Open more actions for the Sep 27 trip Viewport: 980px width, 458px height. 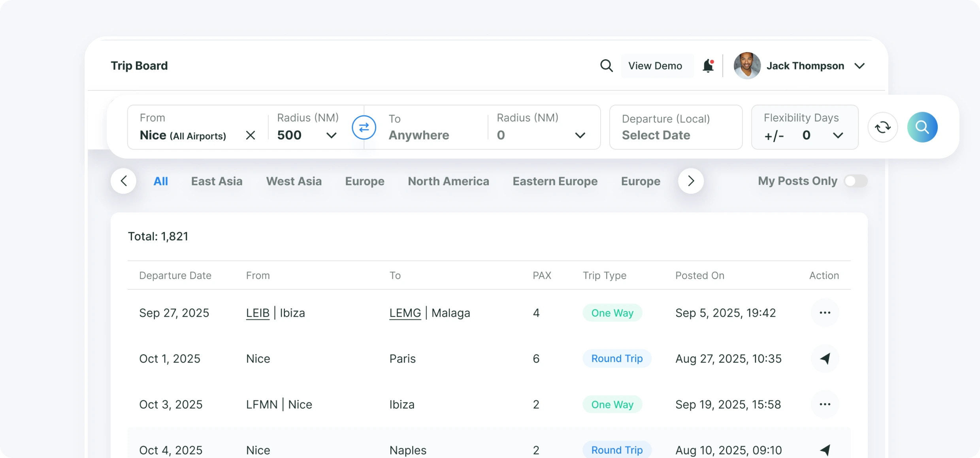(825, 313)
